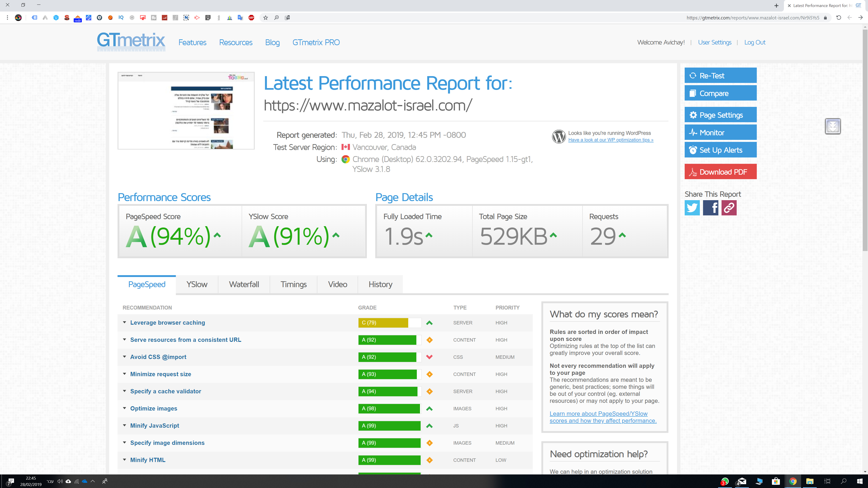Click Learn more about PageSpeed/YSlow link

tap(603, 417)
